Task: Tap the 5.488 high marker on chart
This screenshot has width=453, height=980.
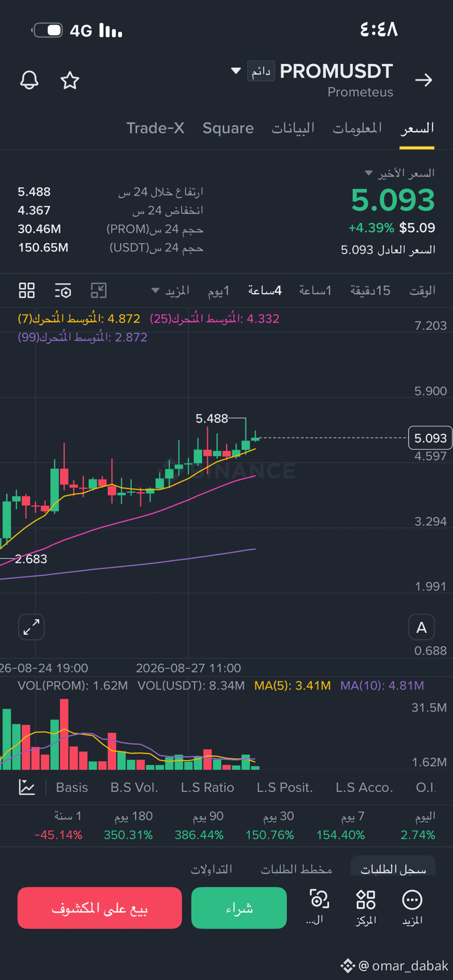Action: [x=212, y=418]
